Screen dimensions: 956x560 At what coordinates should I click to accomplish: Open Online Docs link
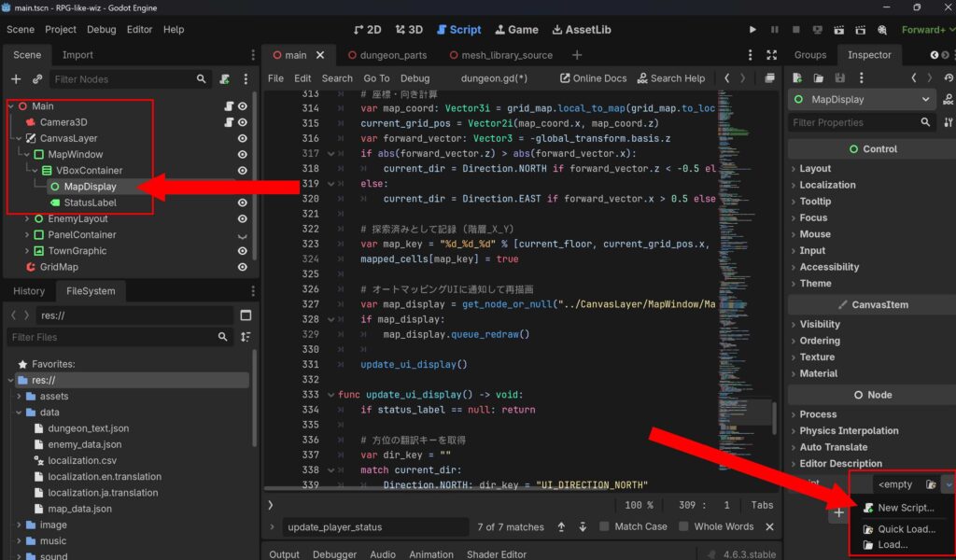coord(593,78)
